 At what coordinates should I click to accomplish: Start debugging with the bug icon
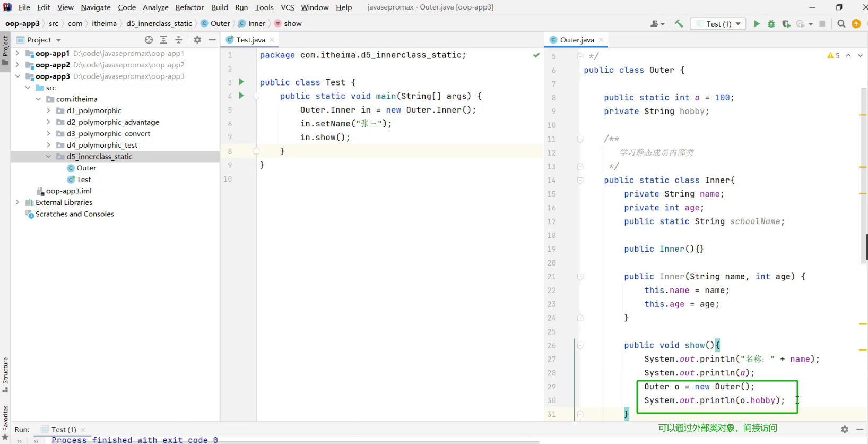click(x=771, y=24)
